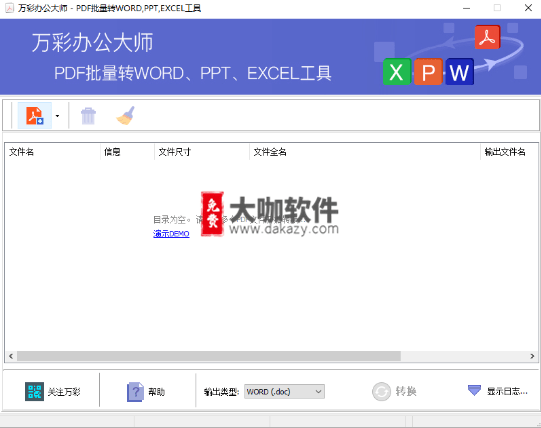Minimize the window
The image size is (541, 428).
466,8
